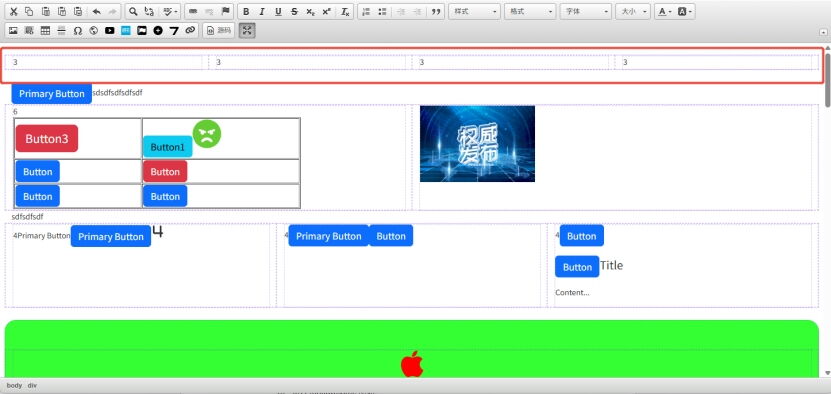
Task: Open the text color picker
Action: 665,12
